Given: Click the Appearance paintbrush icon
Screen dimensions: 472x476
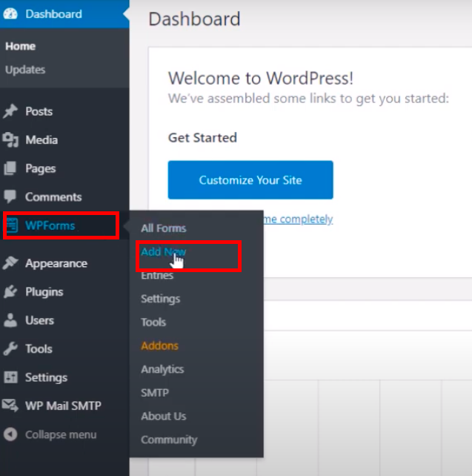Looking at the screenshot, I should (10, 263).
